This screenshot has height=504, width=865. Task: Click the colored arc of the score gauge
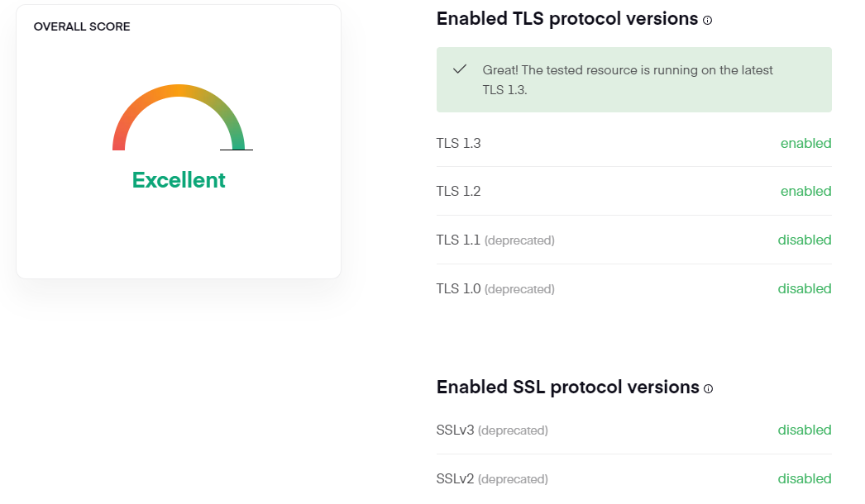[178, 87]
